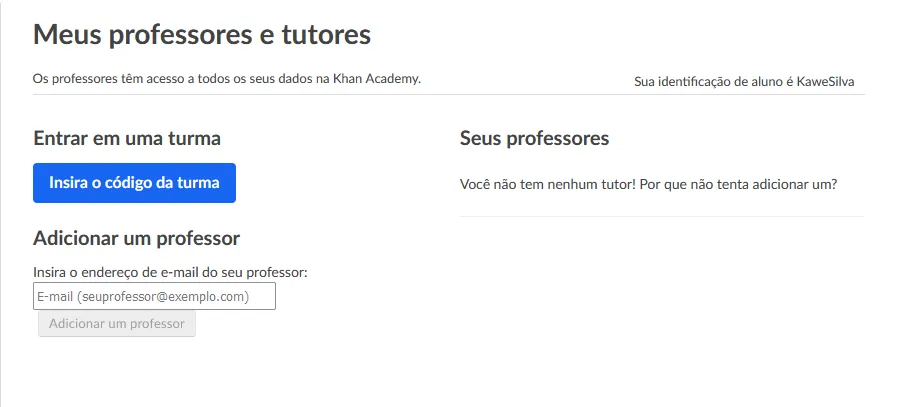Click the KaweSilva student username

click(x=826, y=81)
